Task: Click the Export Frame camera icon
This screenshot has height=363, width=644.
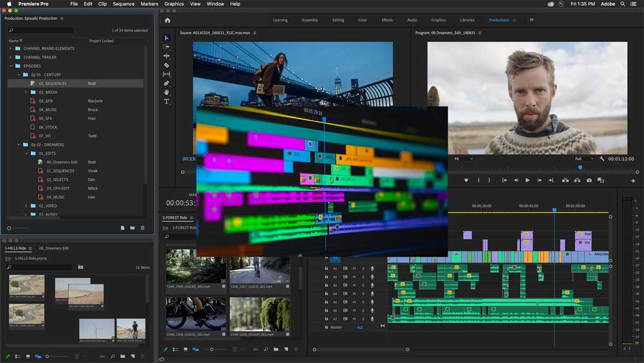Action: tap(589, 181)
